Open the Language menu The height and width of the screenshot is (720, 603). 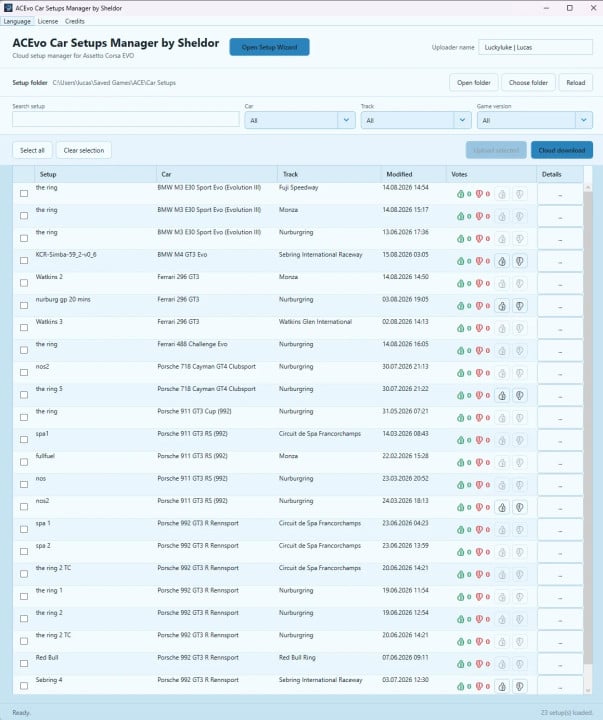pyautogui.click(x=17, y=21)
